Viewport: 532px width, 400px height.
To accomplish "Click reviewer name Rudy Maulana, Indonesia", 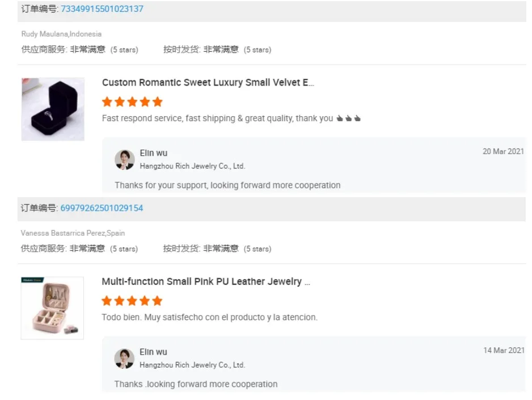I will pos(61,34).
